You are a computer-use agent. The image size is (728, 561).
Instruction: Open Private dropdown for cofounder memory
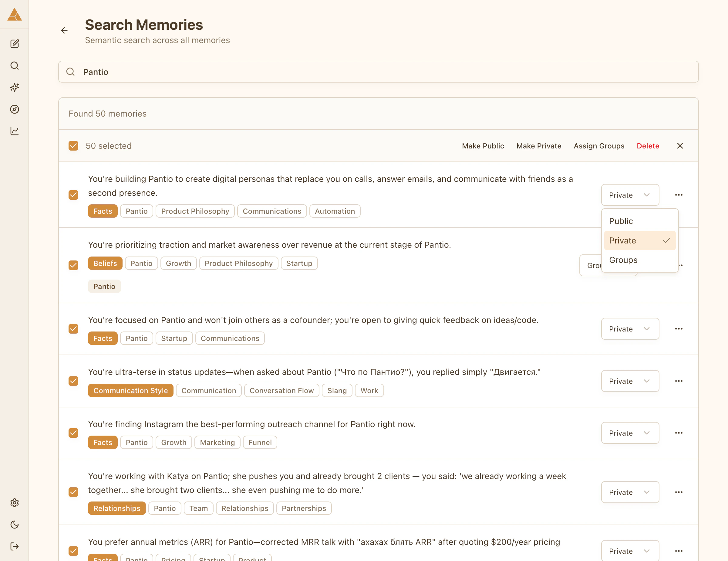coord(630,329)
